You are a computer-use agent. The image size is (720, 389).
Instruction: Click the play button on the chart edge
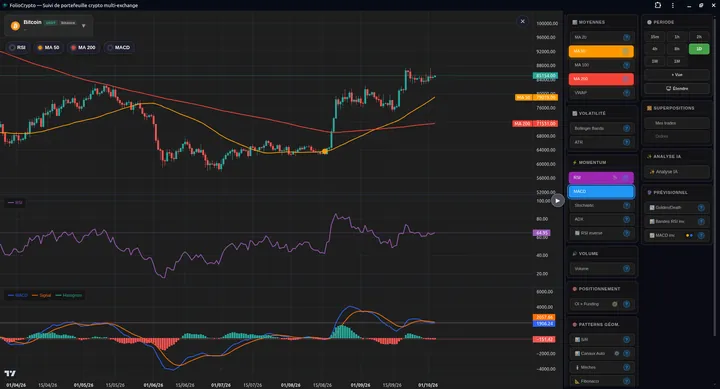(x=557, y=201)
